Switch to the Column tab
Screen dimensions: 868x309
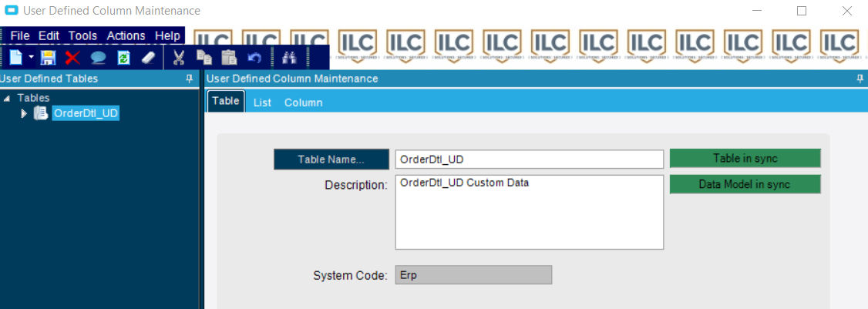pos(303,102)
